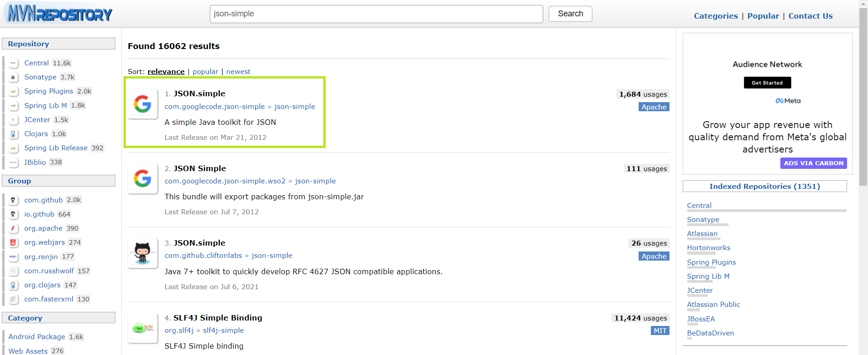This screenshot has height=355, width=868.
Task: Click the MIT license badge on SLF4J result
Action: (x=660, y=331)
